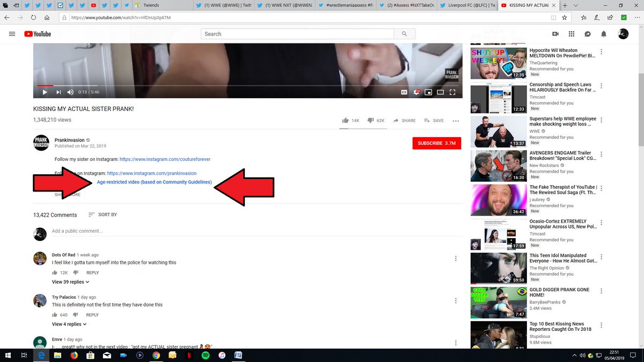Like Try Palacios's comment
Image resolution: width=644 pixels, height=362 pixels.
55,315
